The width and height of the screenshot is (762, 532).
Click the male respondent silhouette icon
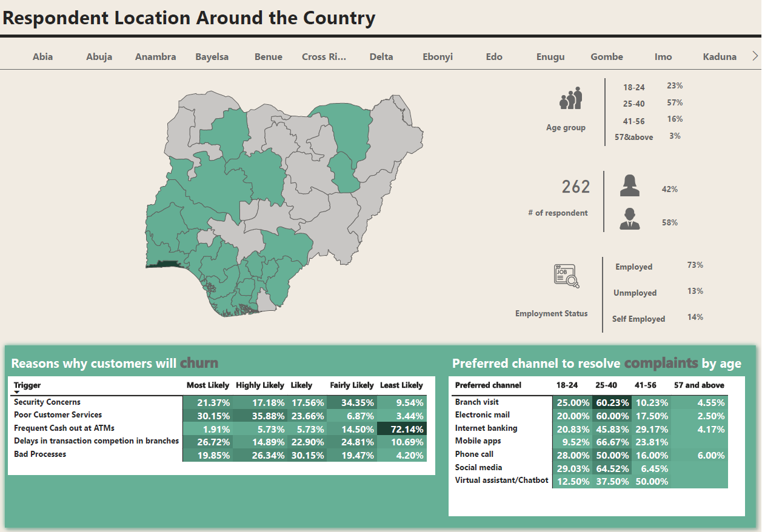click(629, 219)
